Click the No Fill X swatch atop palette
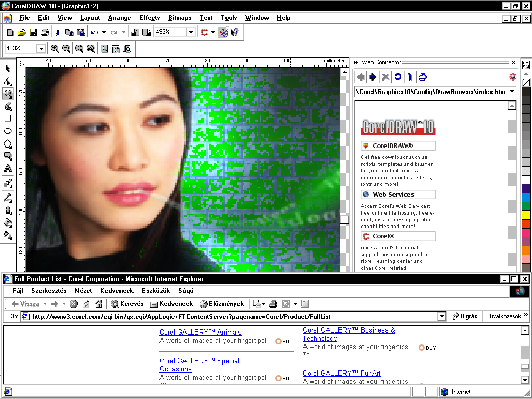 click(x=526, y=83)
